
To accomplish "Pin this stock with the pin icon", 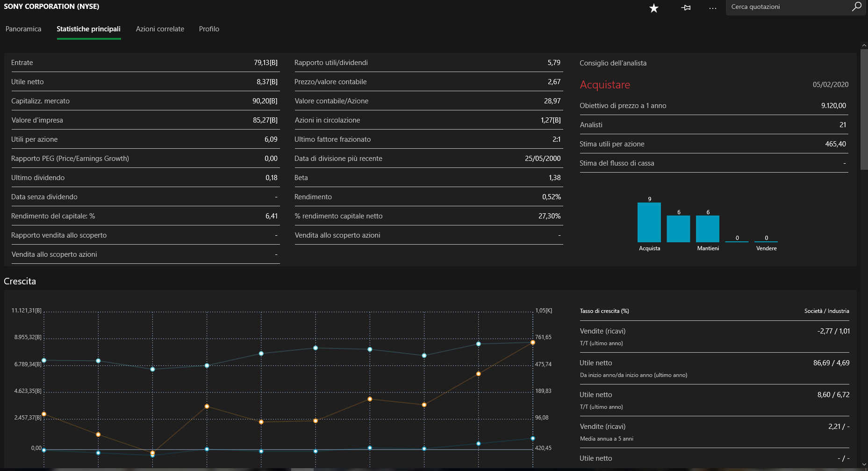I will click(x=686, y=7).
